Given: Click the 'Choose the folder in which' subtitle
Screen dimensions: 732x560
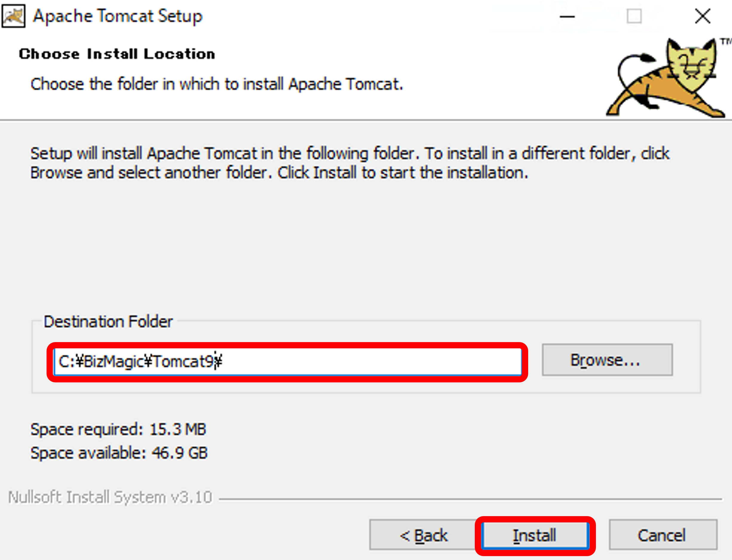Looking at the screenshot, I should pyautogui.click(x=217, y=84).
